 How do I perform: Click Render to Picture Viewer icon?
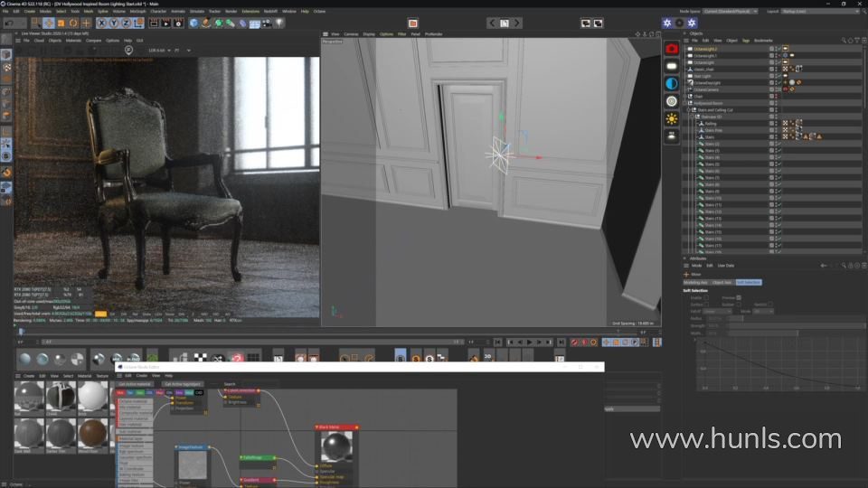tap(165, 23)
